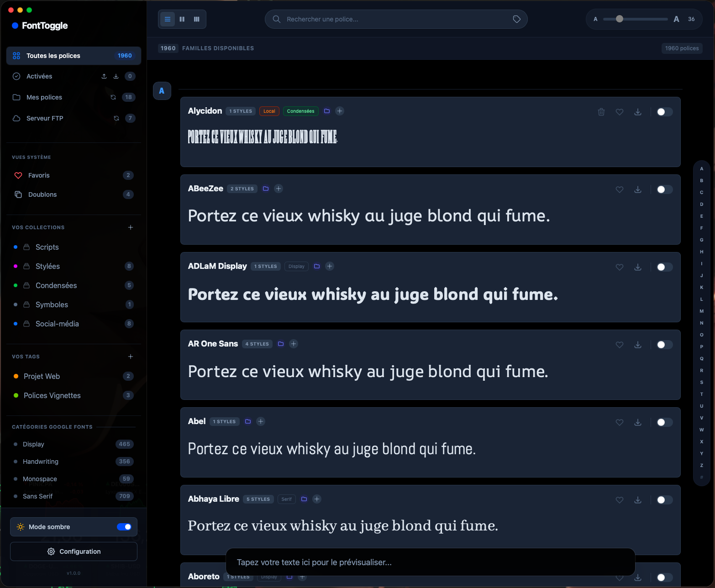Open collection folder icon for Alycidon

tap(327, 111)
